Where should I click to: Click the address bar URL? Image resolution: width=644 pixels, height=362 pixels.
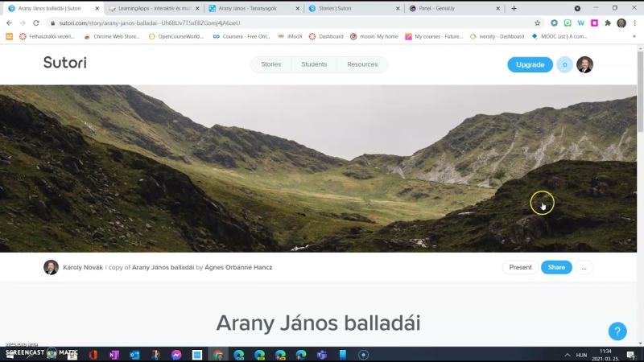tap(149, 23)
